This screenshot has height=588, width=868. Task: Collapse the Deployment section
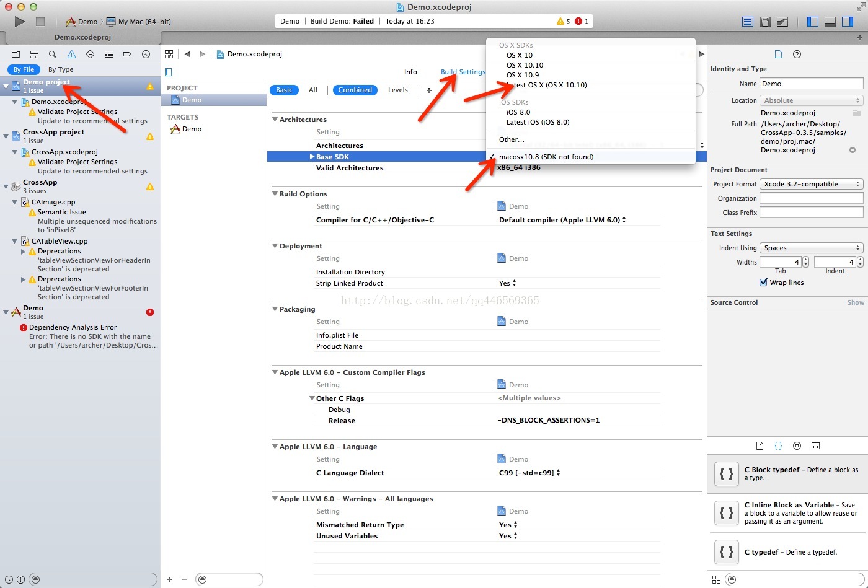point(275,246)
